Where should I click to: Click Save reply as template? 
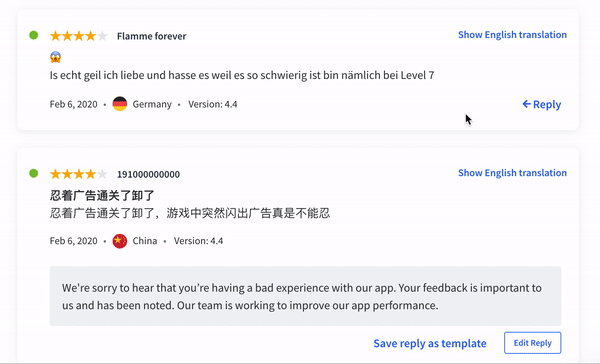point(430,343)
